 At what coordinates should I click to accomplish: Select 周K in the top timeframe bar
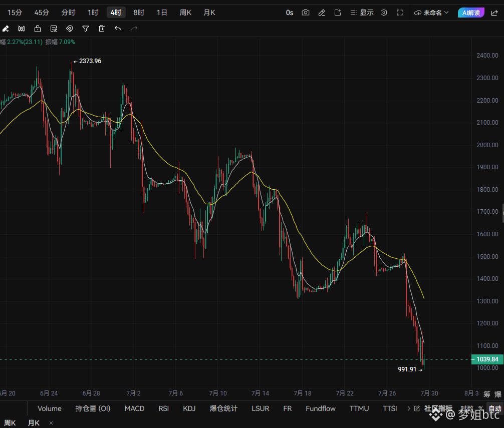(x=185, y=13)
